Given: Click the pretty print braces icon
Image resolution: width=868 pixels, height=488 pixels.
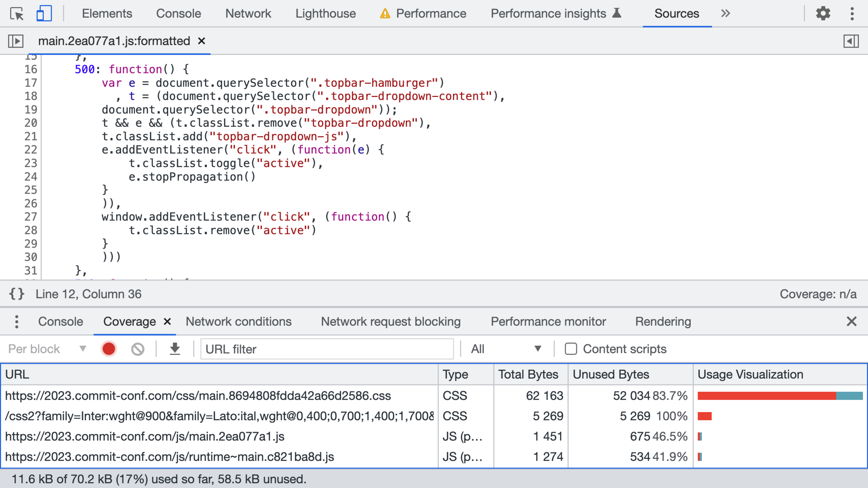Looking at the screenshot, I should tap(17, 294).
